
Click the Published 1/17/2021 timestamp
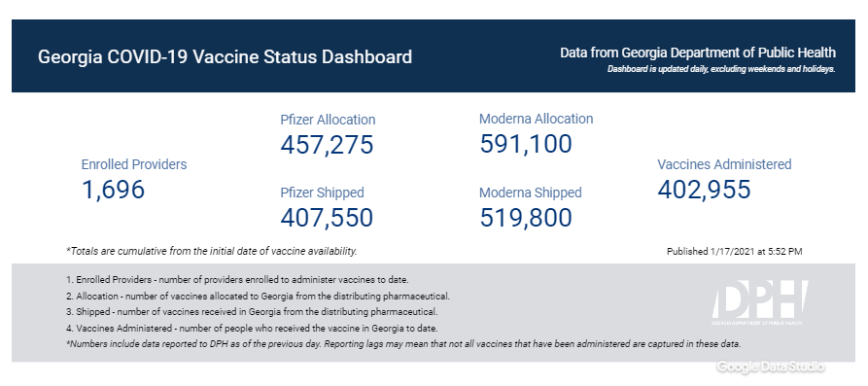click(734, 252)
